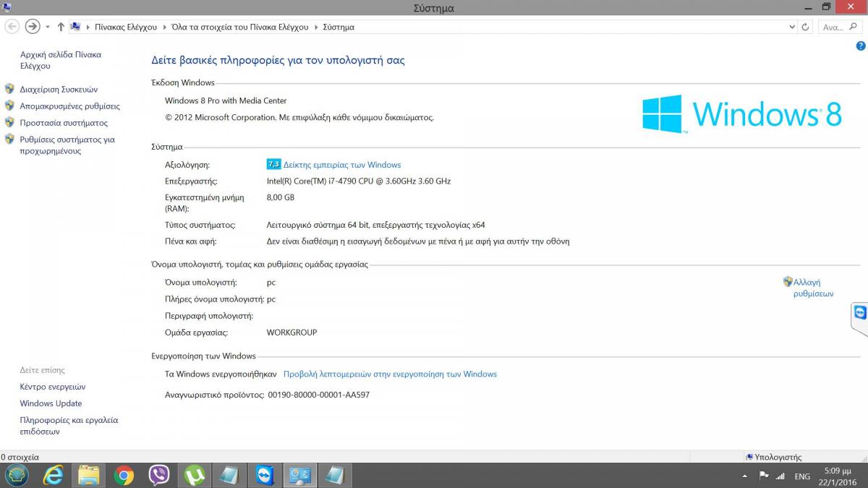Open Προστασία συστήματος link

64,123
